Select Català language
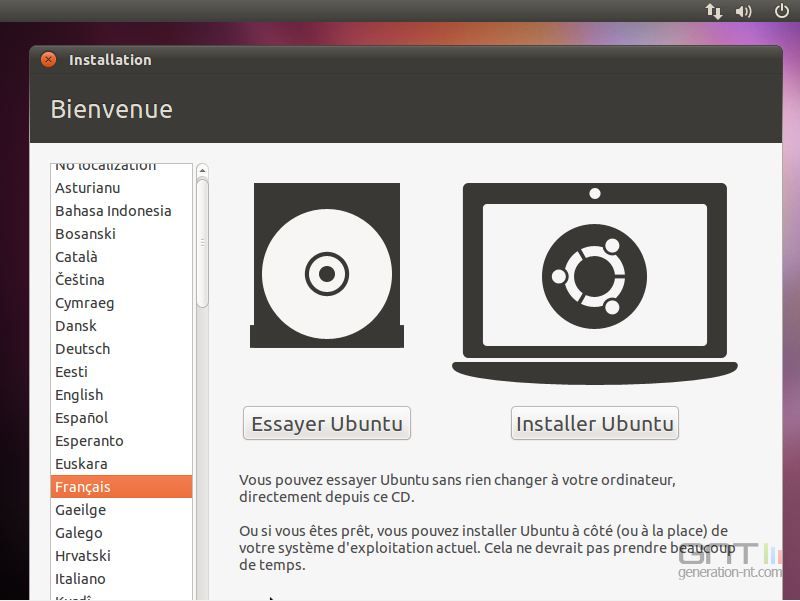Viewport: 800px width, 601px height. pyautogui.click(x=121, y=257)
